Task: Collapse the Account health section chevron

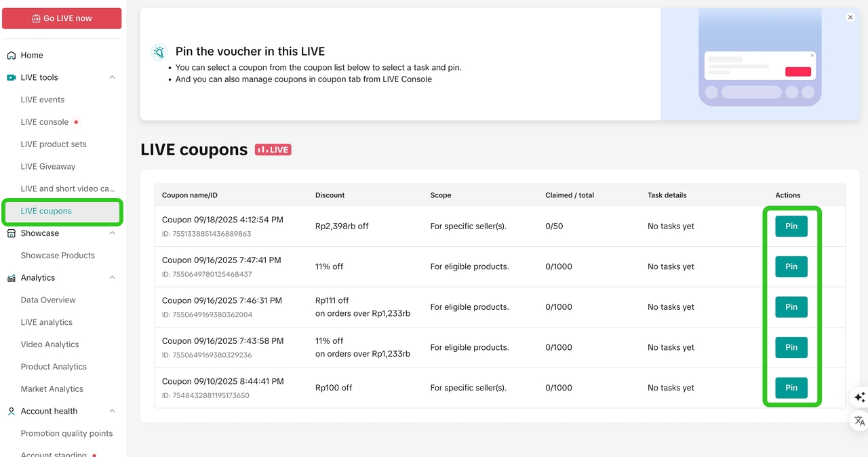Action: coord(113,412)
